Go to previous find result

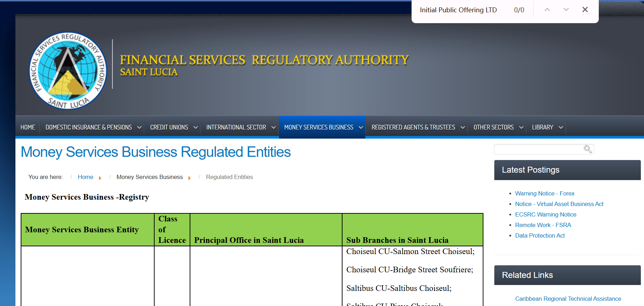point(547,10)
